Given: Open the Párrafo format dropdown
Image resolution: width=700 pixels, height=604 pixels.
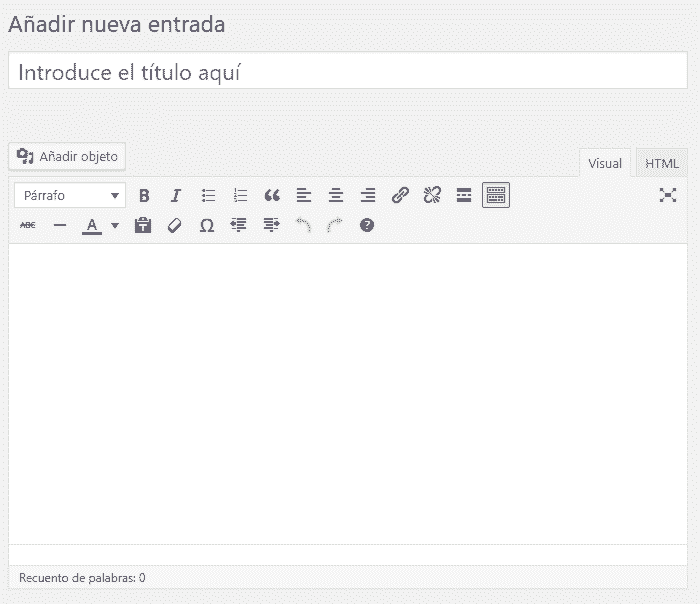Looking at the screenshot, I should [x=70, y=196].
